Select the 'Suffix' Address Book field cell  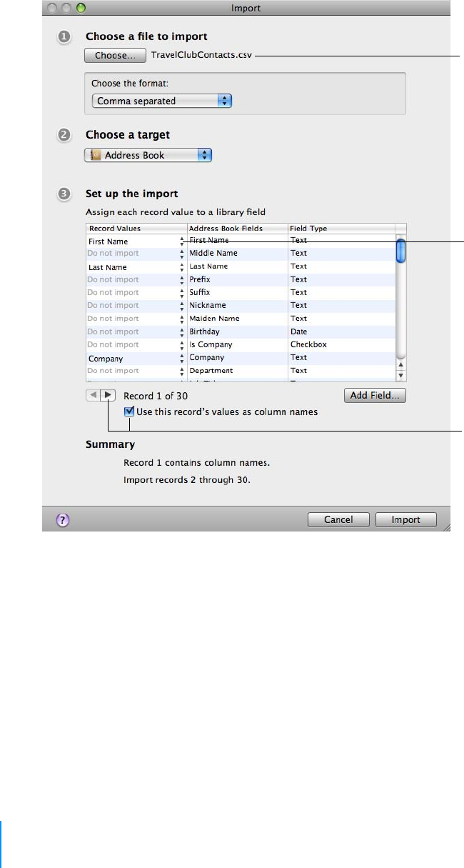[x=237, y=292]
